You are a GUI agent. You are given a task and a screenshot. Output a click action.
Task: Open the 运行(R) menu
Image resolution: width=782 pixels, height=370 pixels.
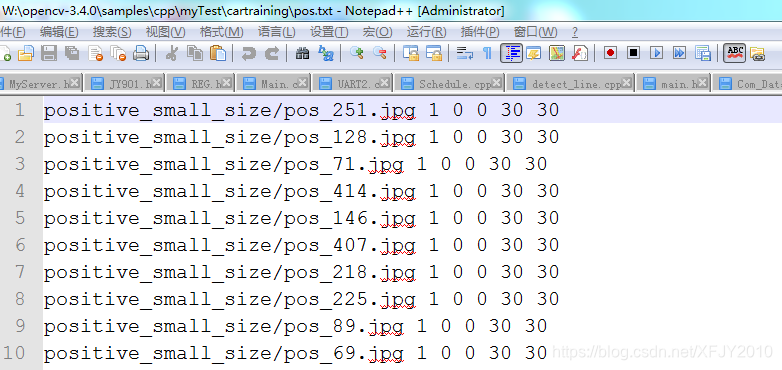point(426,32)
